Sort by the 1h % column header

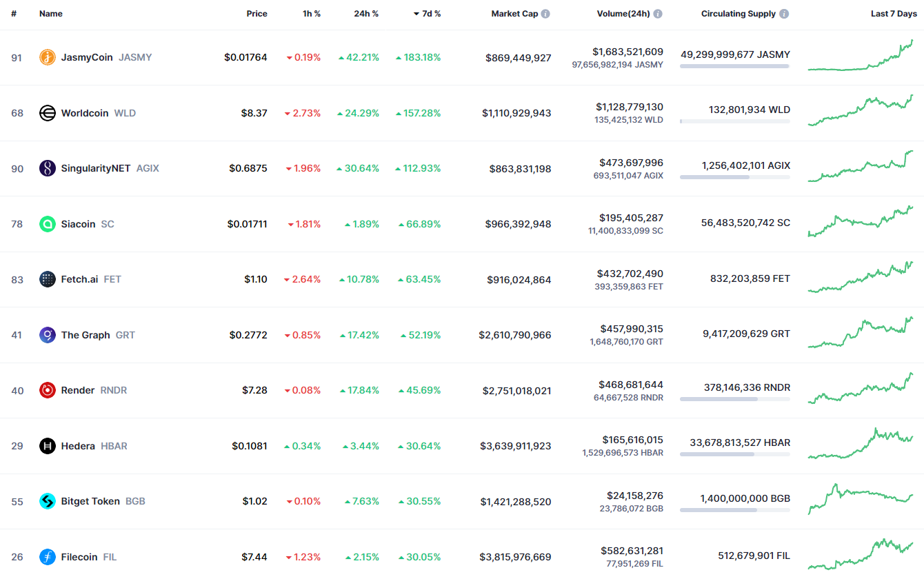tap(312, 14)
